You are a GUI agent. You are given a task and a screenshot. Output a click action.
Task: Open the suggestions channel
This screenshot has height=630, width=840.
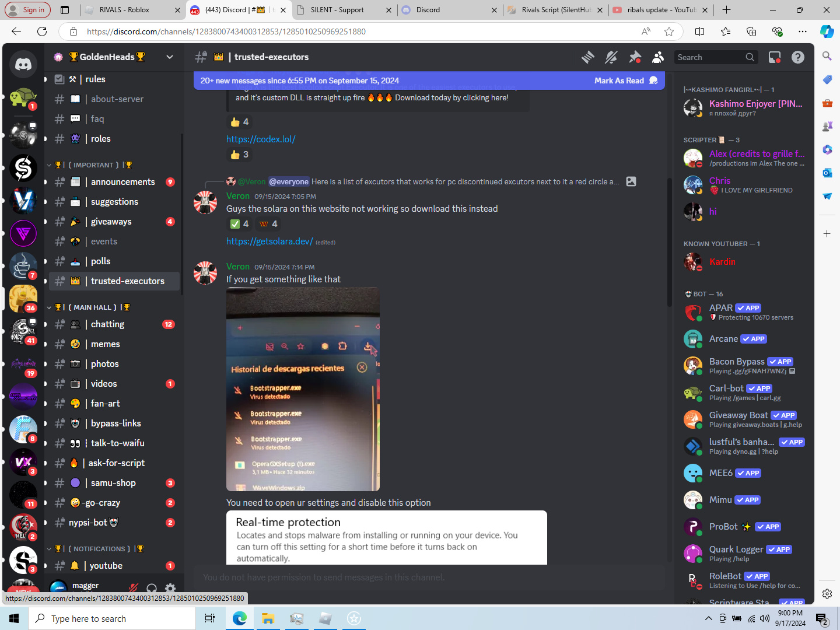pyautogui.click(x=114, y=202)
